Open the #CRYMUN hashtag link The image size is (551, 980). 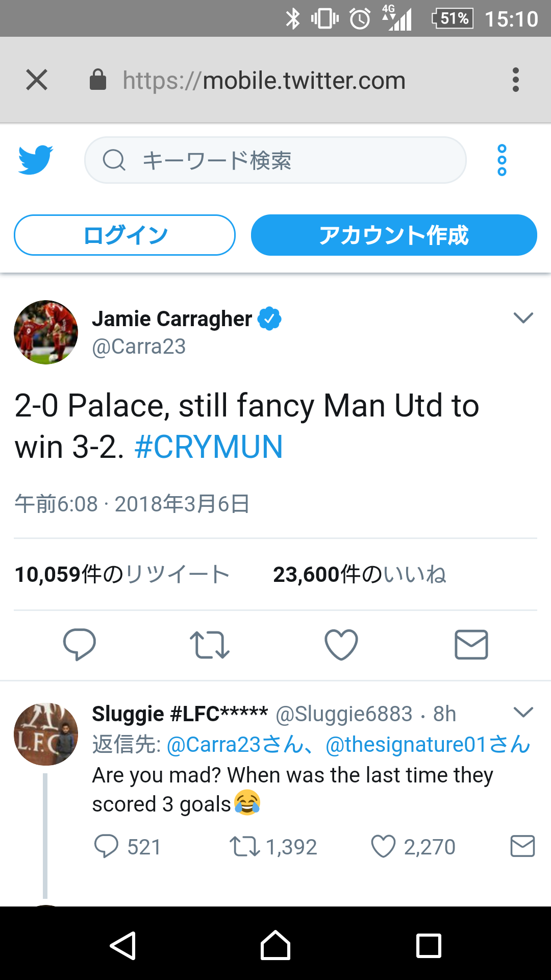click(208, 447)
